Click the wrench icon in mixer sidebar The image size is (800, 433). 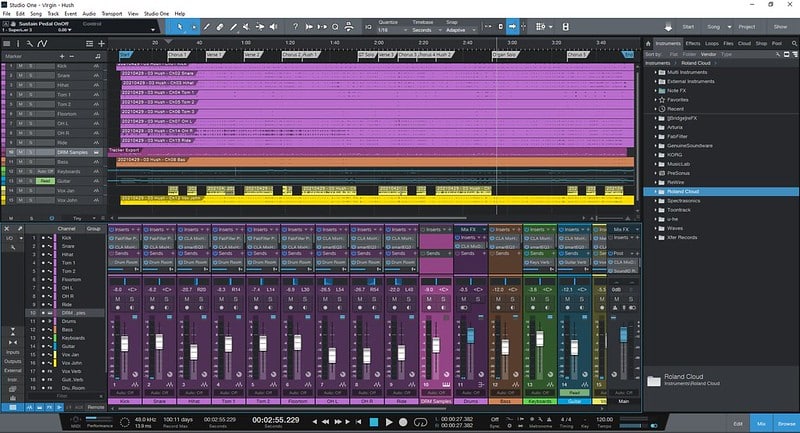click(12, 247)
